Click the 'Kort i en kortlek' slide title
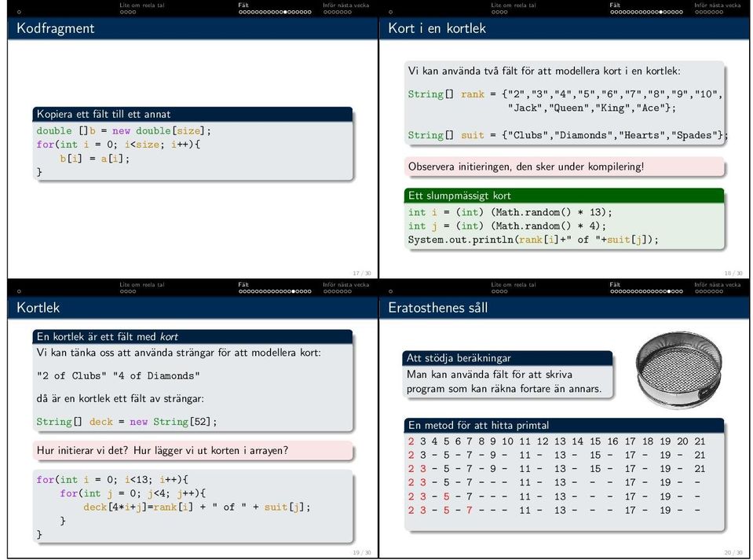 coord(437,28)
